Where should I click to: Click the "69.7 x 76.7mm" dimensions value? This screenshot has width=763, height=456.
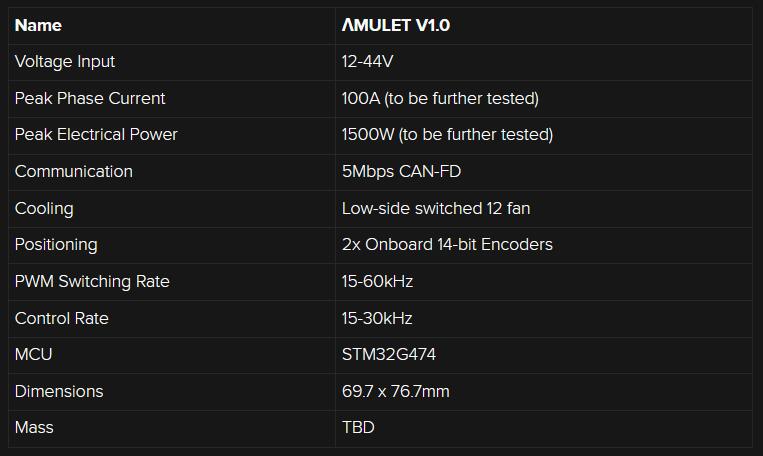point(395,391)
